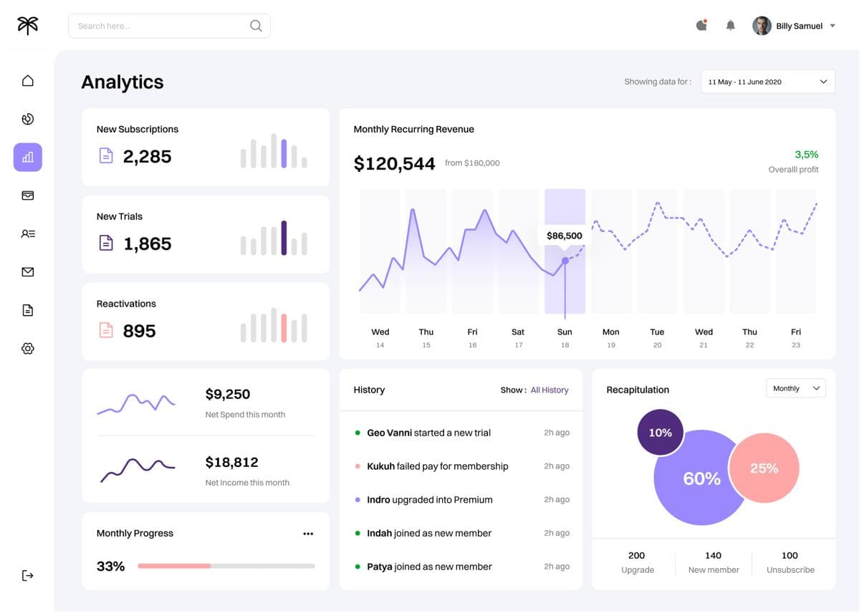Click the Monthly Progress bar
The height and width of the screenshot is (616, 864).
[x=226, y=566]
